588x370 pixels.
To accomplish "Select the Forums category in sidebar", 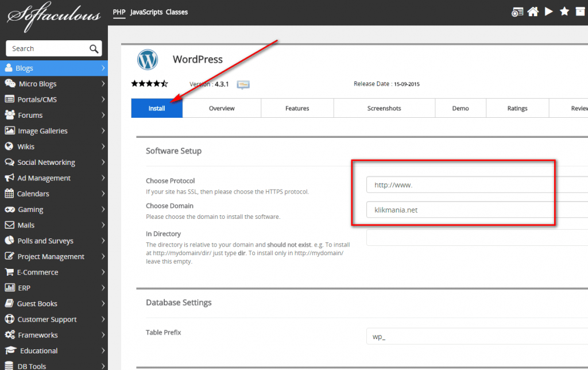I will (32, 115).
